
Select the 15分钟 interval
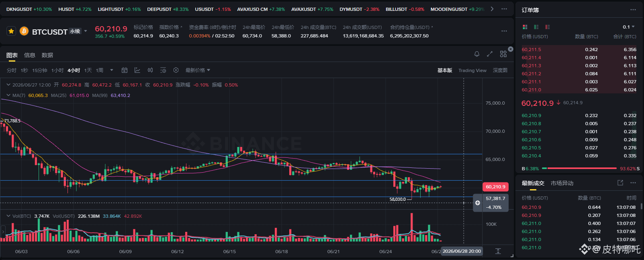tap(40, 70)
